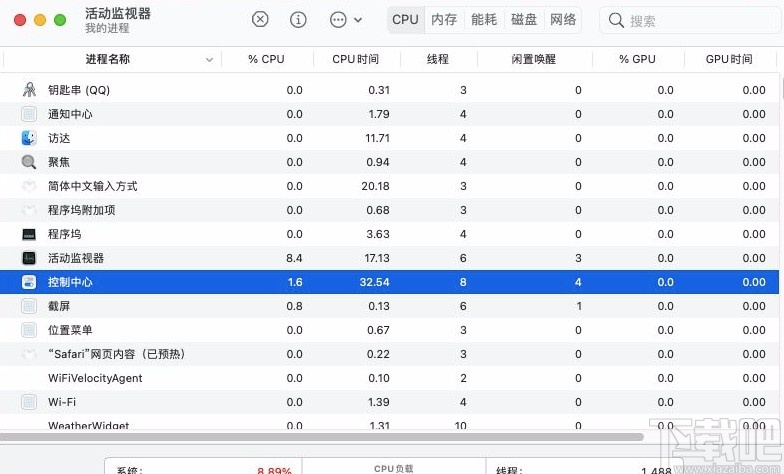The width and height of the screenshot is (784, 474).
Task: Switch to the 内存 tab
Action: (444, 19)
